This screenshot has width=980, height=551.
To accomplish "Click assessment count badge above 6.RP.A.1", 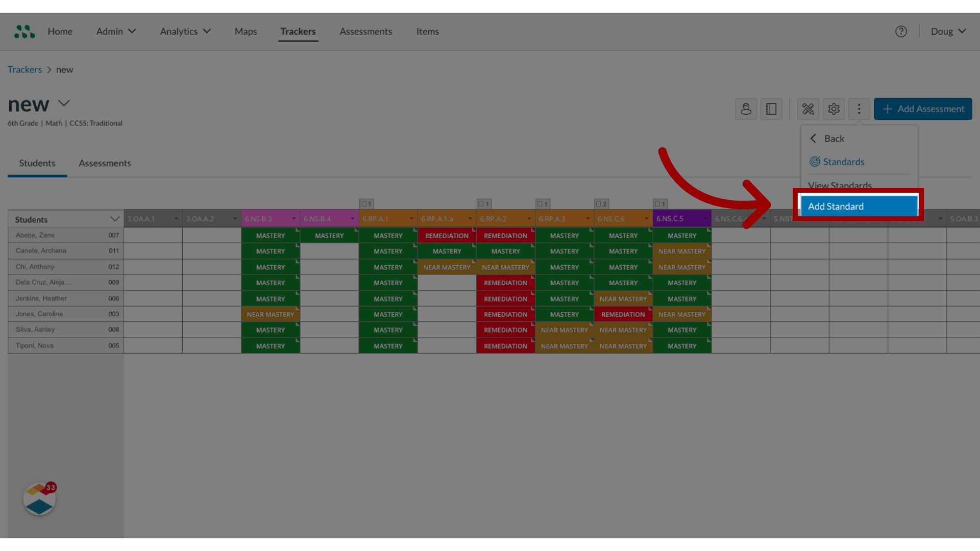I will 366,204.
